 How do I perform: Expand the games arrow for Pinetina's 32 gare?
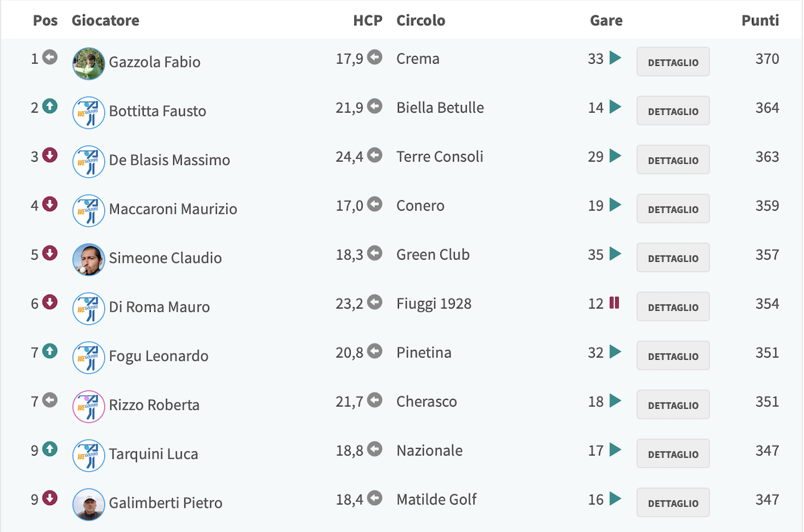pos(615,352)
